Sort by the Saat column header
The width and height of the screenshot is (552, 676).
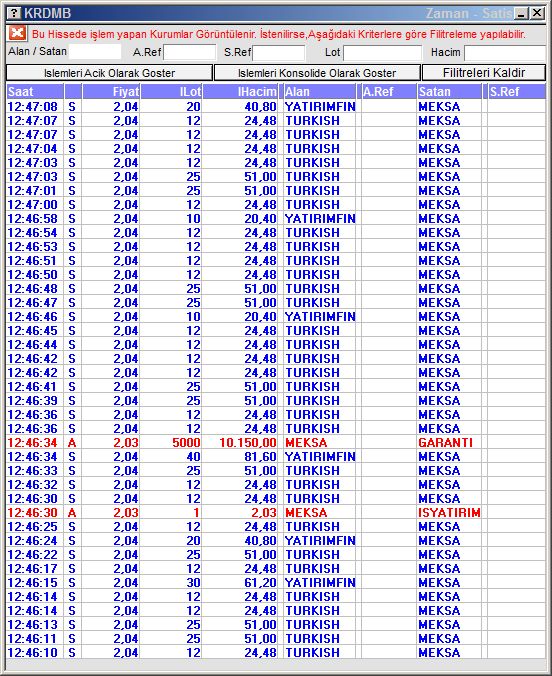tap(35, 92)
